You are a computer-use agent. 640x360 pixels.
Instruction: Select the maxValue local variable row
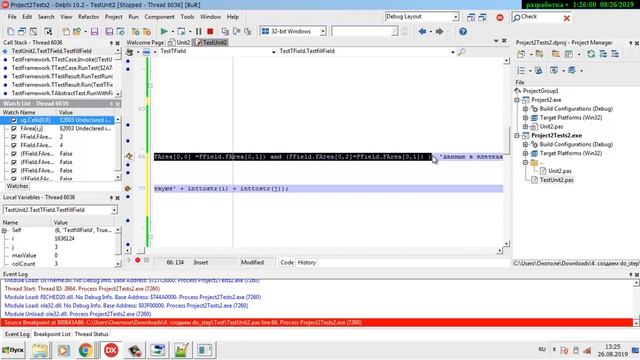(x=59, y=256)
